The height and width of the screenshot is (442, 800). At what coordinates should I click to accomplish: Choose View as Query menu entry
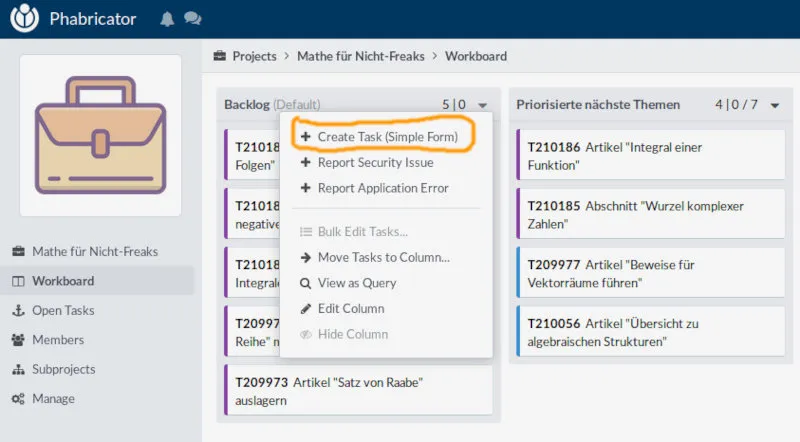pyautogui.click(x=356, y=283)
